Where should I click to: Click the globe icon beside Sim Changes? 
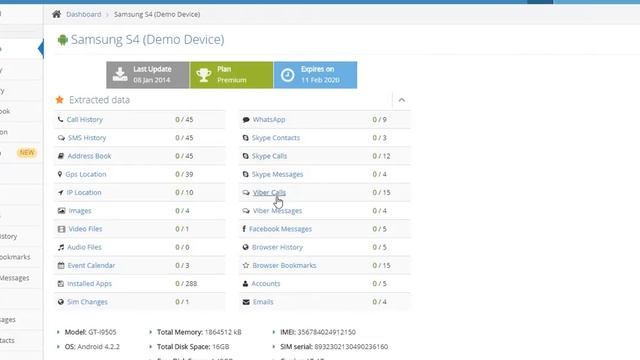61,302
